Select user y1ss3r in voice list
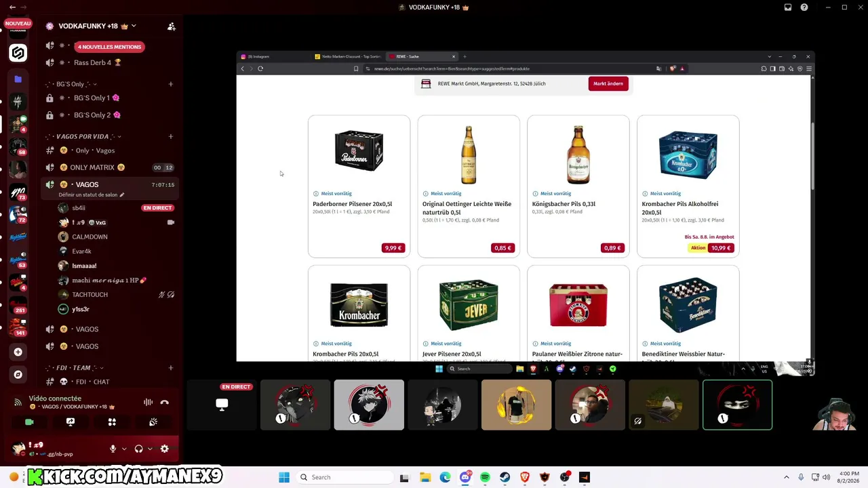The width and height of the screenshot is (868, 488). tap(80, 309)
